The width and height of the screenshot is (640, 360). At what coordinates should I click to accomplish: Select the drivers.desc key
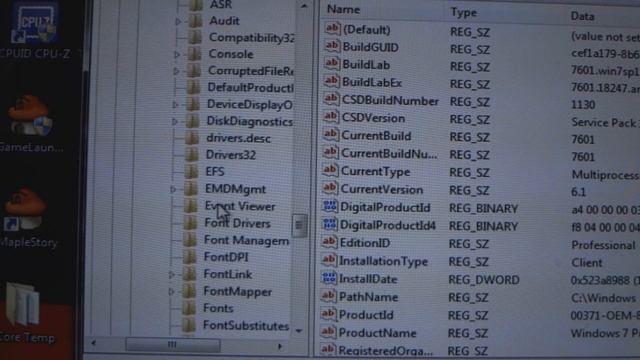click(x=238, y=138)
